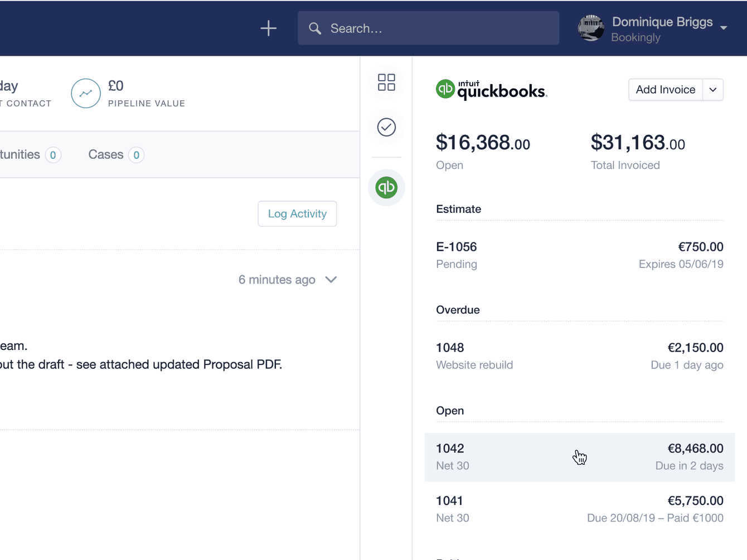
Task: Click the Log Activity button
Action: pos(297,214)
